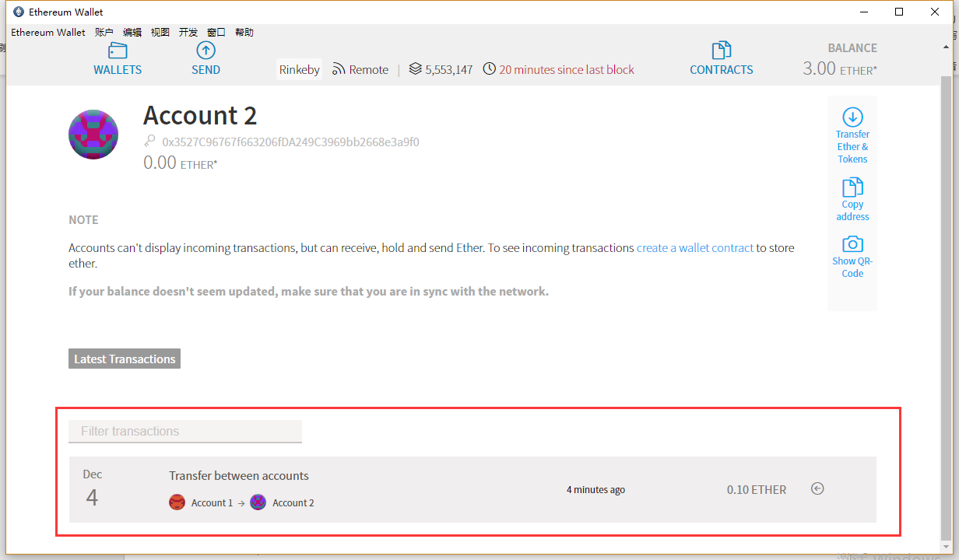Click Account 1 red identicon in transaction
This screenshot has width=959, height=560.
click(177, 502)
